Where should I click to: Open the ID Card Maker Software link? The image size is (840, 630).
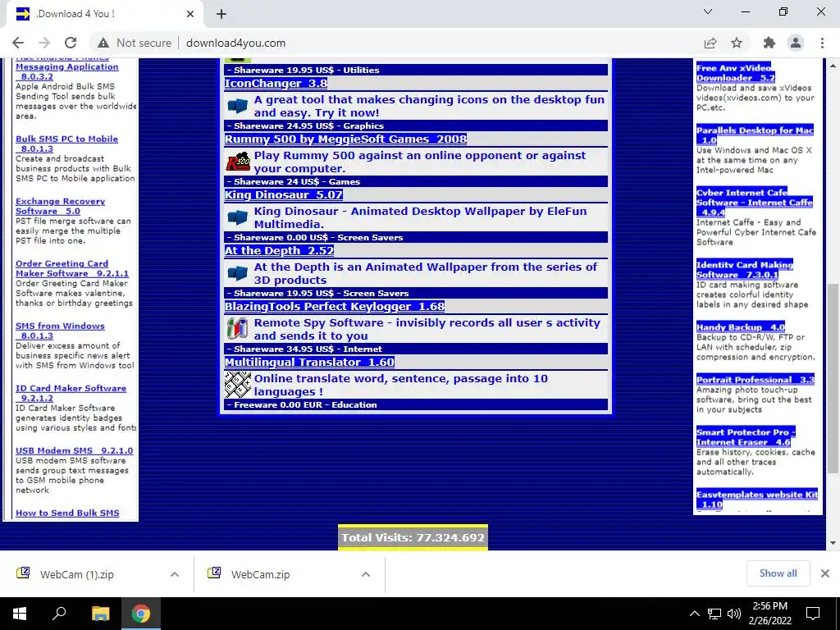tap(71, 393)
